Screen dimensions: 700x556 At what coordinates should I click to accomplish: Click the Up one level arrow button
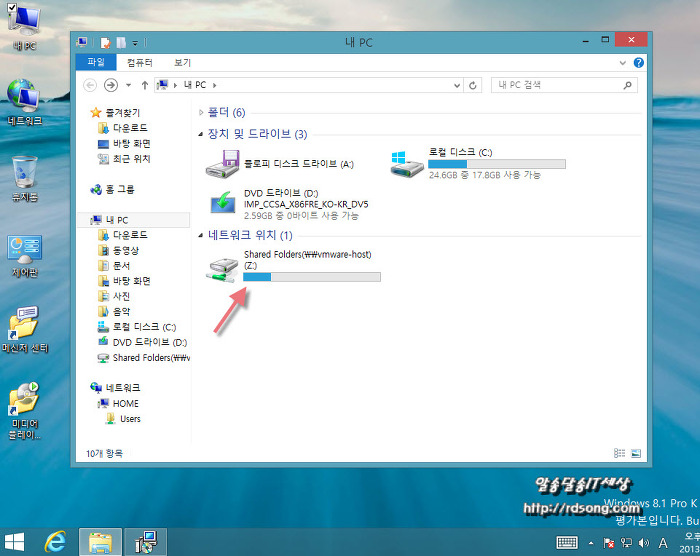click(145, 86)
